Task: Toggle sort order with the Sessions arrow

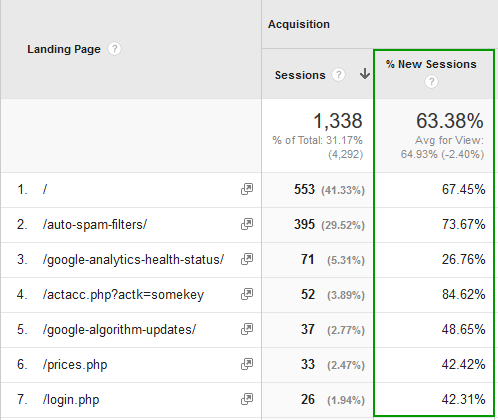Action: 365,74
